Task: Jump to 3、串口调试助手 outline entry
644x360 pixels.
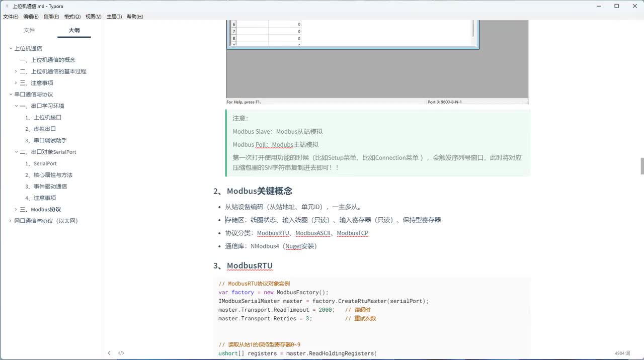Action: [x=46, y=140]
